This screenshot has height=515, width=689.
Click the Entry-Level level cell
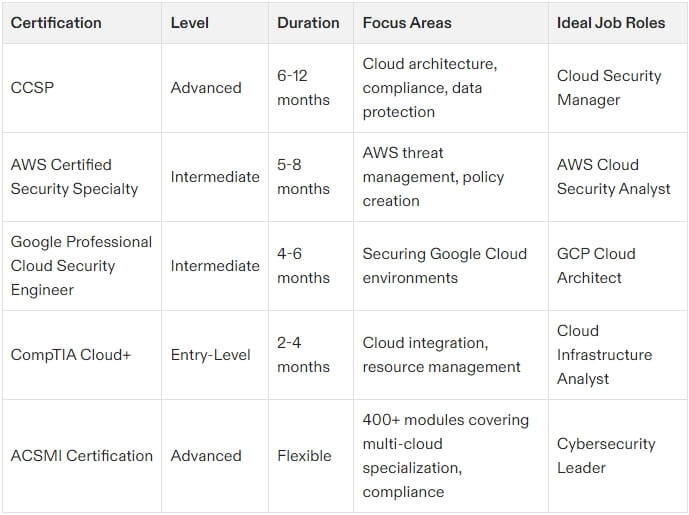tap(211, 355)
